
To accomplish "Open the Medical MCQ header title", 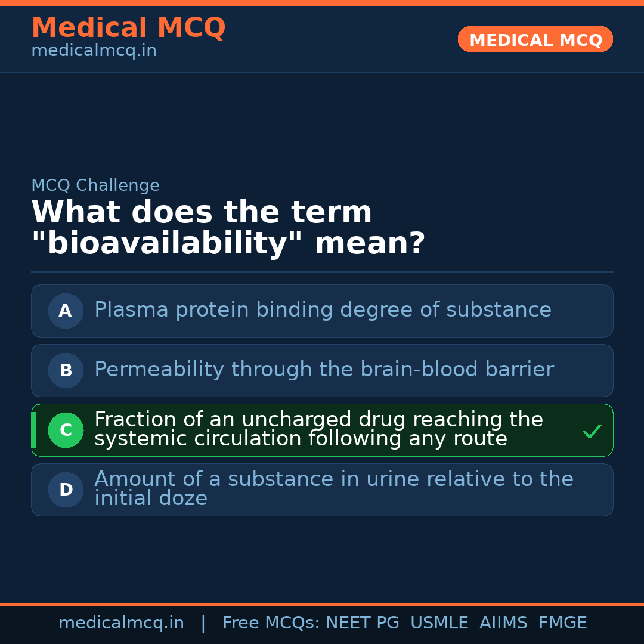I will coord(128,28).
